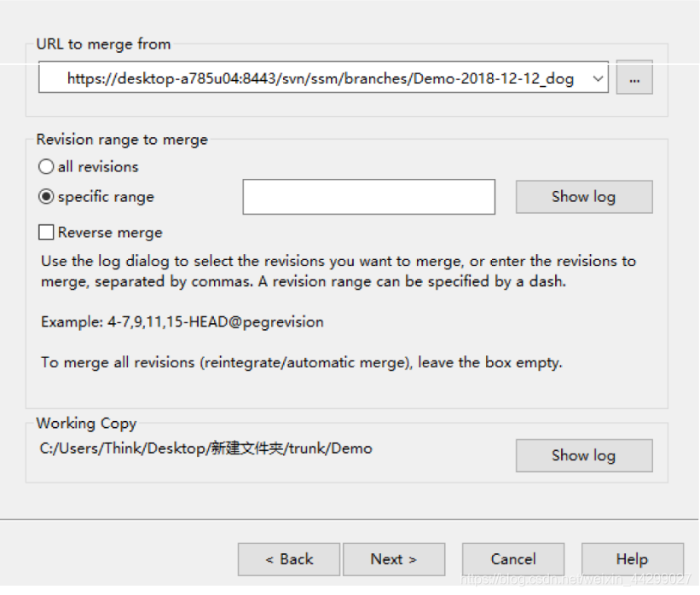Click the 'Revision range to merge' group label
The width and height of the screenshot is (700, 595).
click(122, 140)
